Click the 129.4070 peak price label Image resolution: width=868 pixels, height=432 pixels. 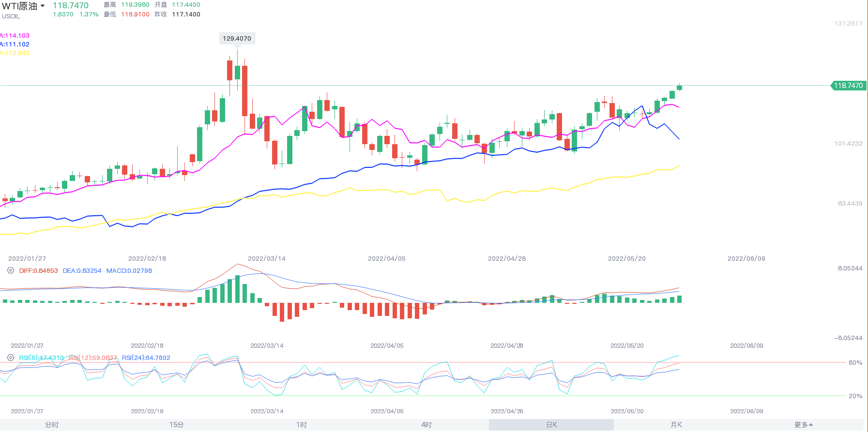[237, 38]
